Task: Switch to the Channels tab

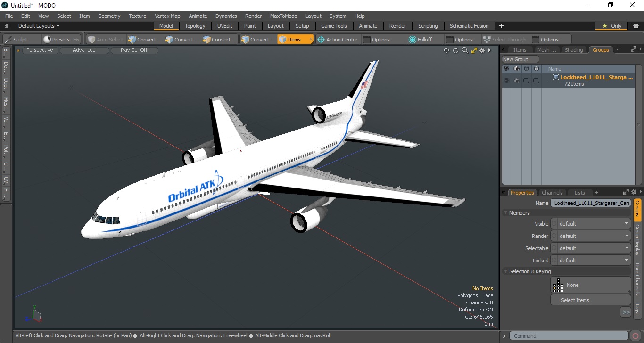Action: [552, 193]
